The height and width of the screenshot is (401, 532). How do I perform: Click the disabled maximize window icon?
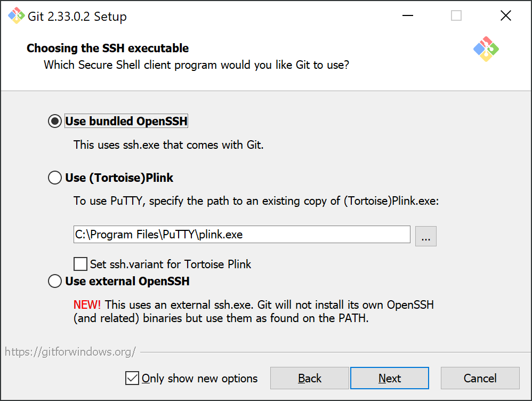point(456,15)
